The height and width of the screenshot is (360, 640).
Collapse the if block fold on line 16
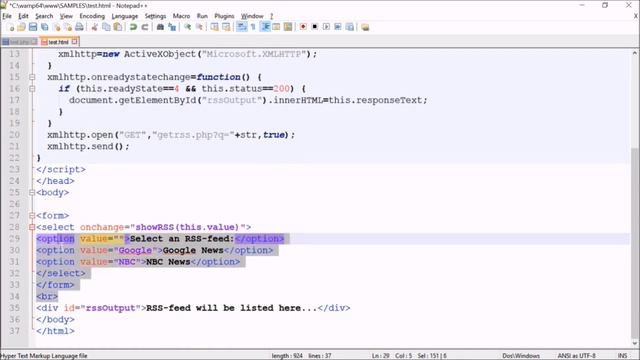pyautogui.click(x=32, y=89)
